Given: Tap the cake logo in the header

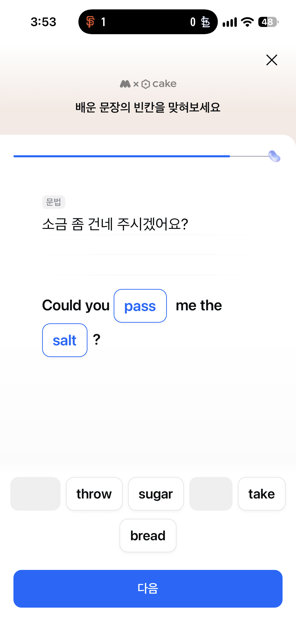Looking at the screenshot, I should click(x=159, y=84).
